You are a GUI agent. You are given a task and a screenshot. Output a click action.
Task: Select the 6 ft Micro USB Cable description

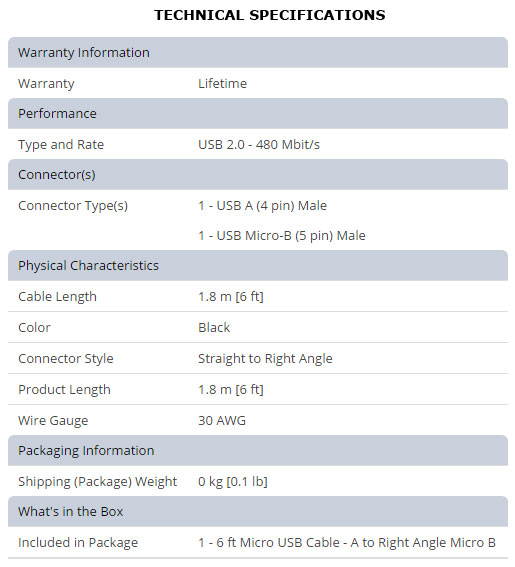click(347, 543)
